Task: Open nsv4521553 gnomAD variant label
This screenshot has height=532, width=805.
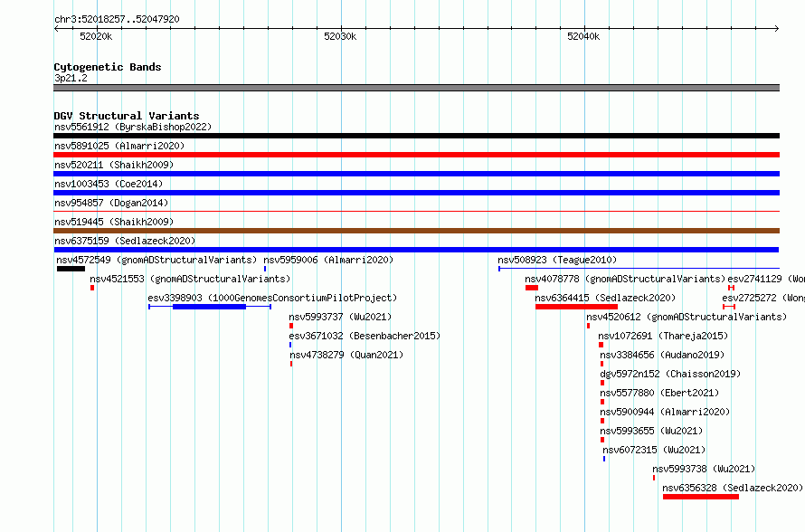Action: 190,279
